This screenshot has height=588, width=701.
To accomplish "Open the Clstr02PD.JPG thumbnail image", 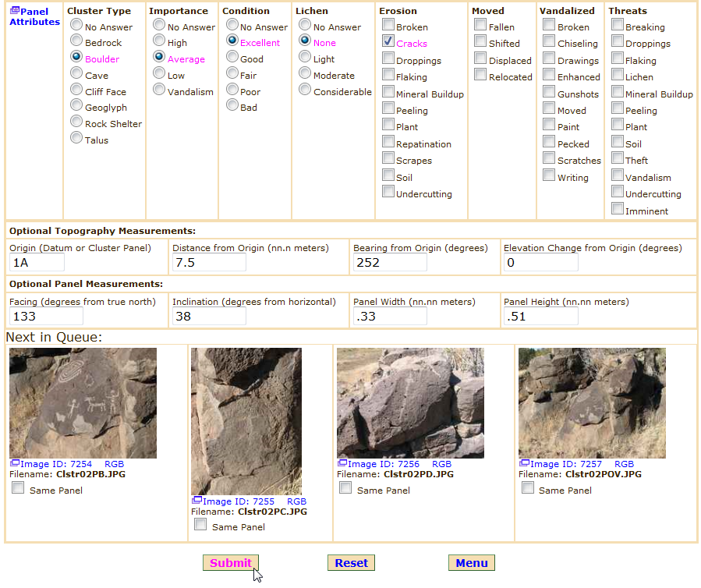I will 410,402.
